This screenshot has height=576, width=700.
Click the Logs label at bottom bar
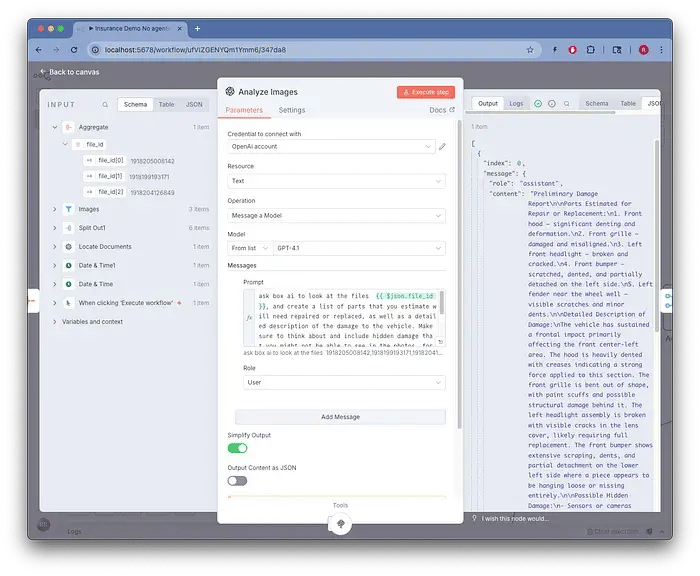pyautogui.click(x=74, y=531)
